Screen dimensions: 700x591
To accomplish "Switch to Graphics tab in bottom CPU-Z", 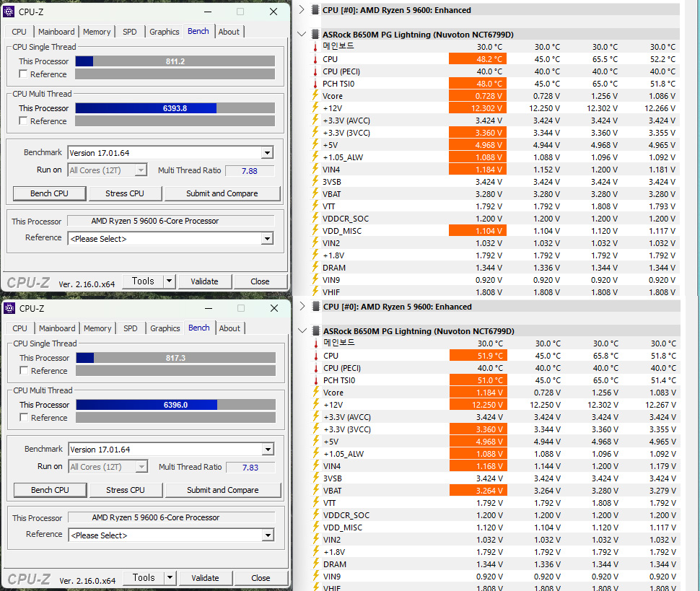I will click(x=165, y=328).
